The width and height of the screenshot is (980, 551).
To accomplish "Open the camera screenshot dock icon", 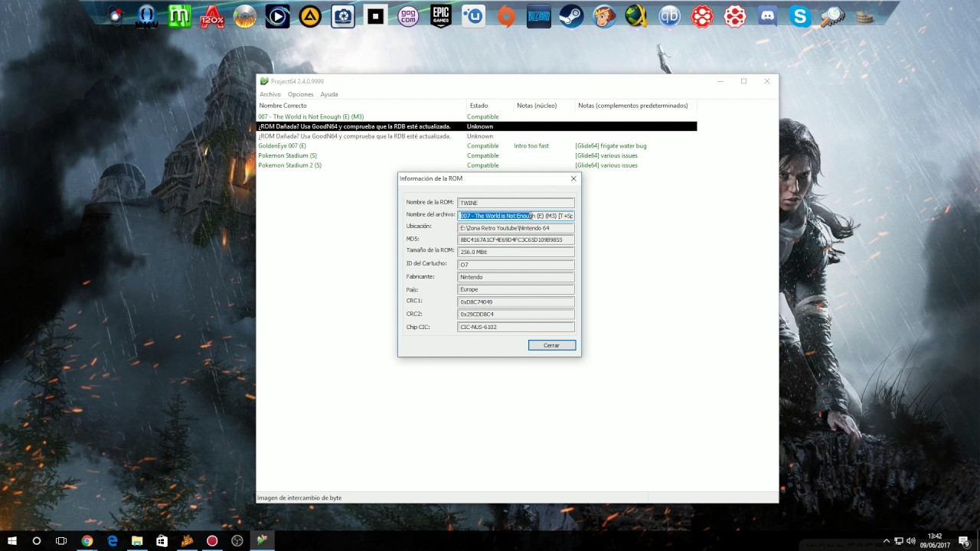I will point(342,16).
